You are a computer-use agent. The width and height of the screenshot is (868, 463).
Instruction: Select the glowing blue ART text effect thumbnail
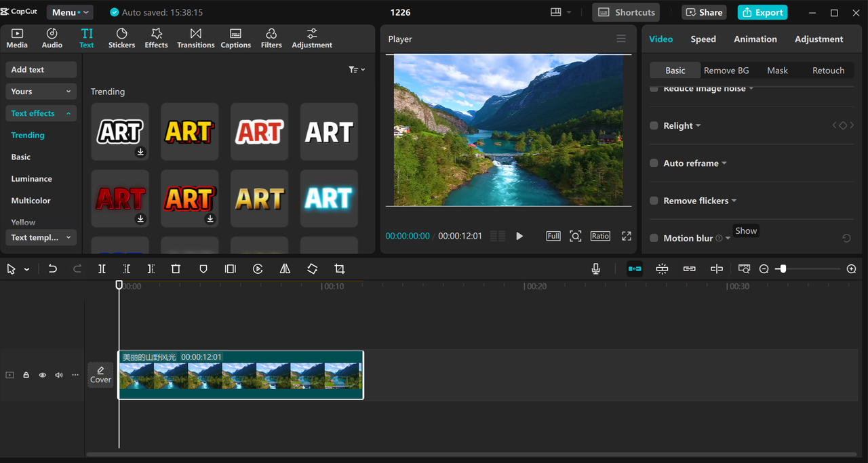tap(328, 198)
